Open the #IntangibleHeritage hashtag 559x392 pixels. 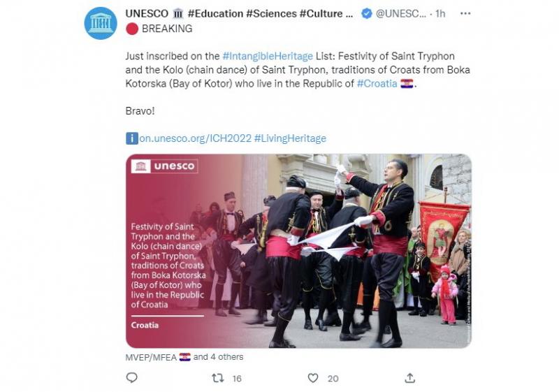(268, 56)
